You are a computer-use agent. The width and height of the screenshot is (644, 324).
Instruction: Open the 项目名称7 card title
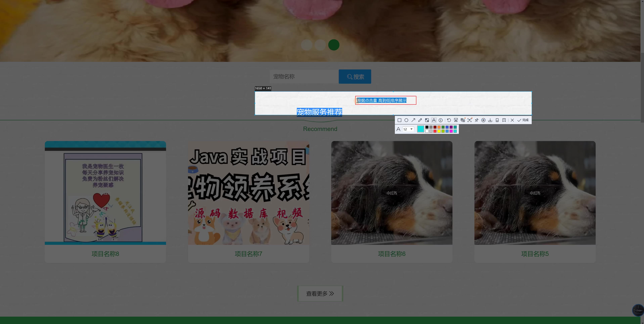click(x=248, y=254)
